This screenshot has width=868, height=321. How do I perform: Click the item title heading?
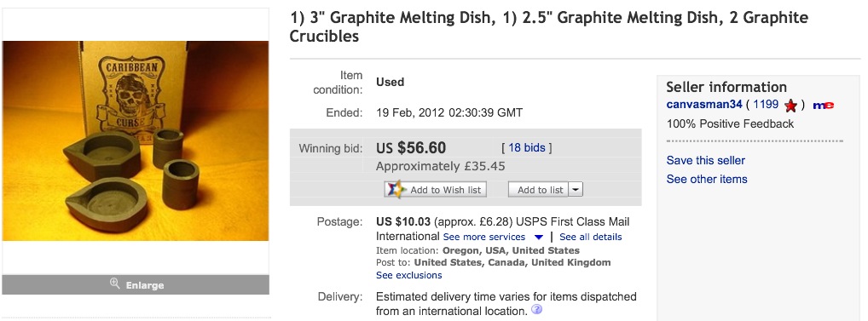(548, 27)
